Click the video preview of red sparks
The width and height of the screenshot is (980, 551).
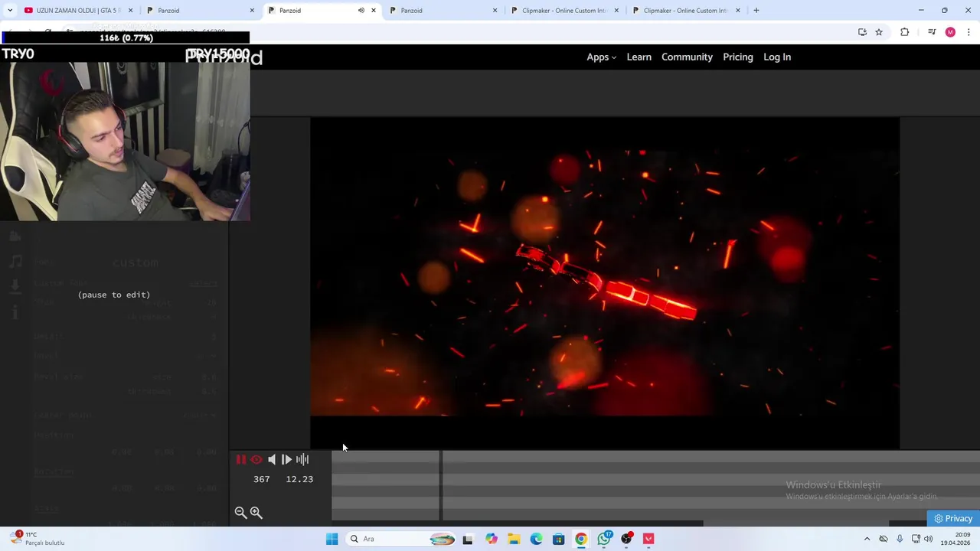pos(605,282)
